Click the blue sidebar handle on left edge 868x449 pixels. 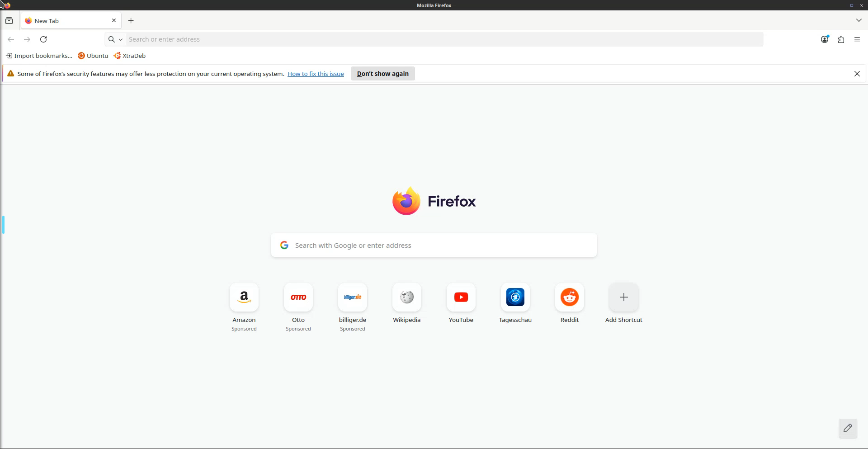click(x=3, y=225)
